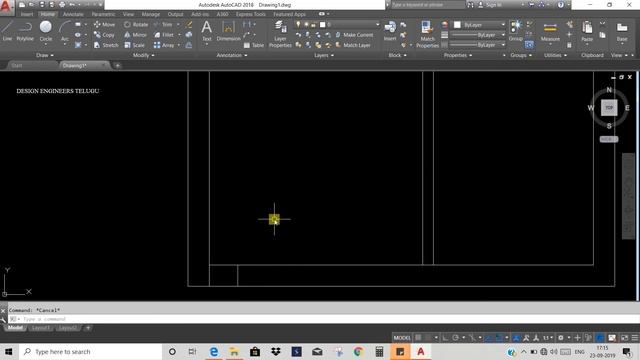Viewport: 640px width, 360px height.
Task: Select the Line tool
Action: (7, 31)
